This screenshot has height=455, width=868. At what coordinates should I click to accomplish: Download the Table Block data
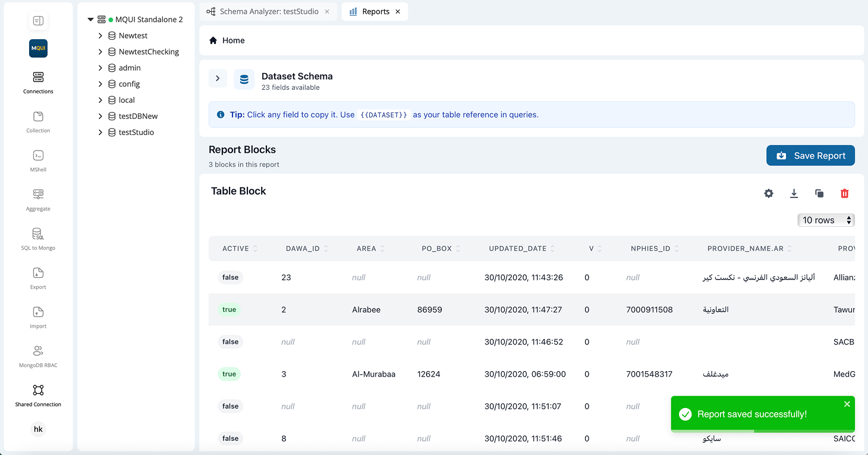(794, 193)
